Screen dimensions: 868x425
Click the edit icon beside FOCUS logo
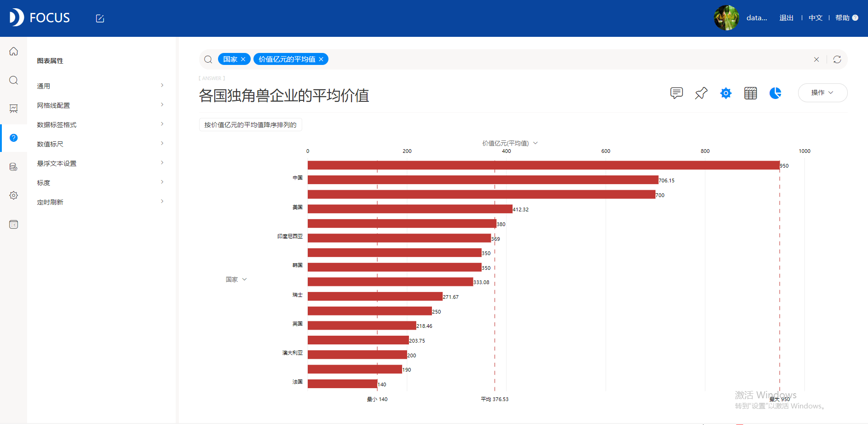(100, 18)
